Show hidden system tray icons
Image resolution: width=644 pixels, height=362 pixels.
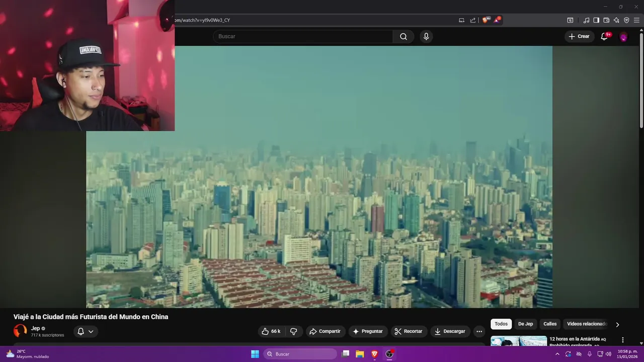pos(557,354)
